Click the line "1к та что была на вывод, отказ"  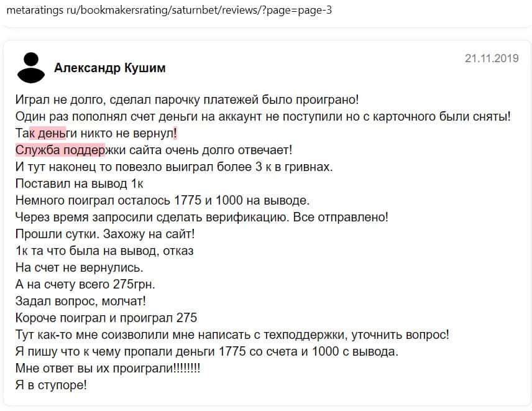click(x=104, y=251)
